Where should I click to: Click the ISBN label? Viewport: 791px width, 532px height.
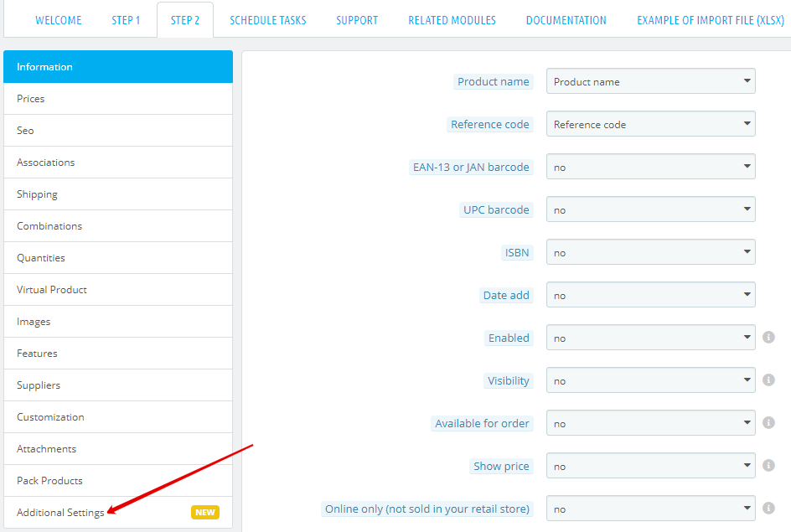coord(517,252)
